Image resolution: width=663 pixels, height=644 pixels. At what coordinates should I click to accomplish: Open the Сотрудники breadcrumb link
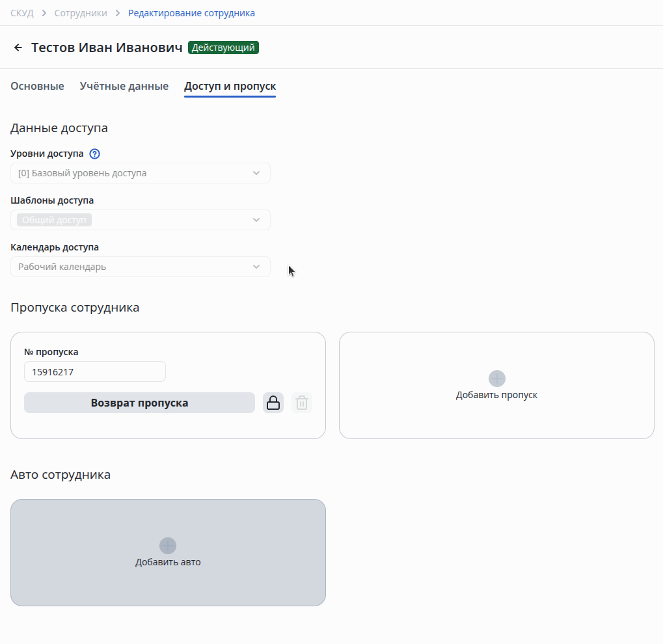point(81,13)
